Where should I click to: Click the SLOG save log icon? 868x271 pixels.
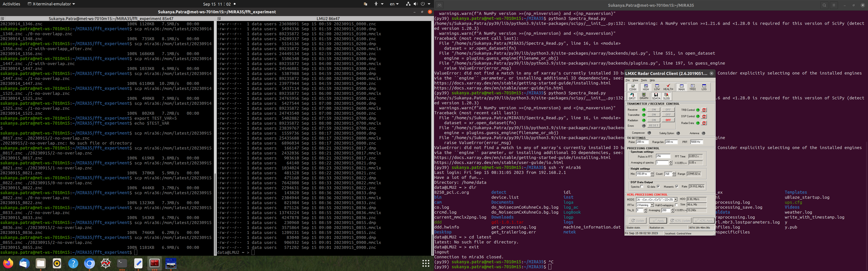666,96
